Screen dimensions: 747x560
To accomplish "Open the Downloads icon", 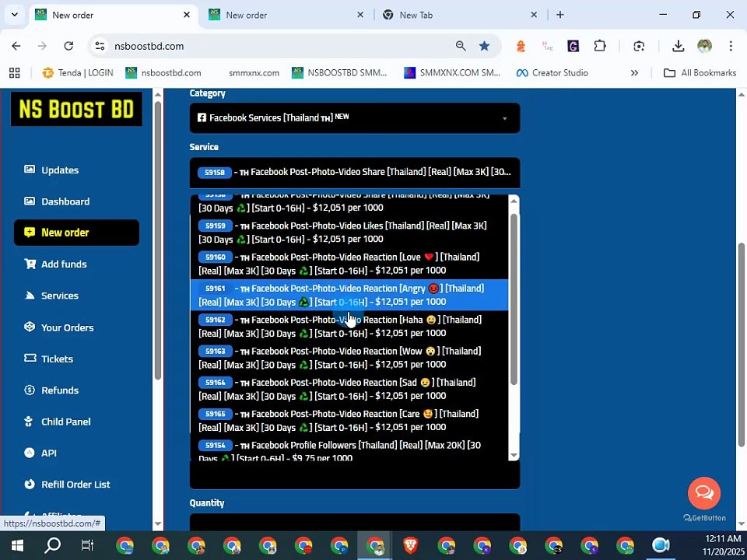I will [x=678, y=46].
